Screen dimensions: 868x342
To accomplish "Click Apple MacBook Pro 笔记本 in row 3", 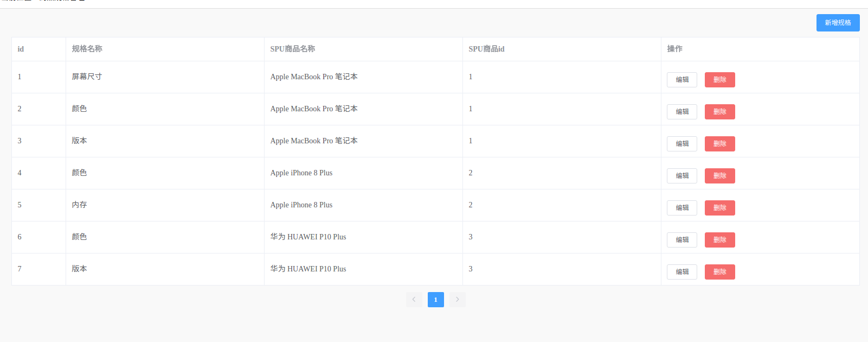I will click(314, 141).
